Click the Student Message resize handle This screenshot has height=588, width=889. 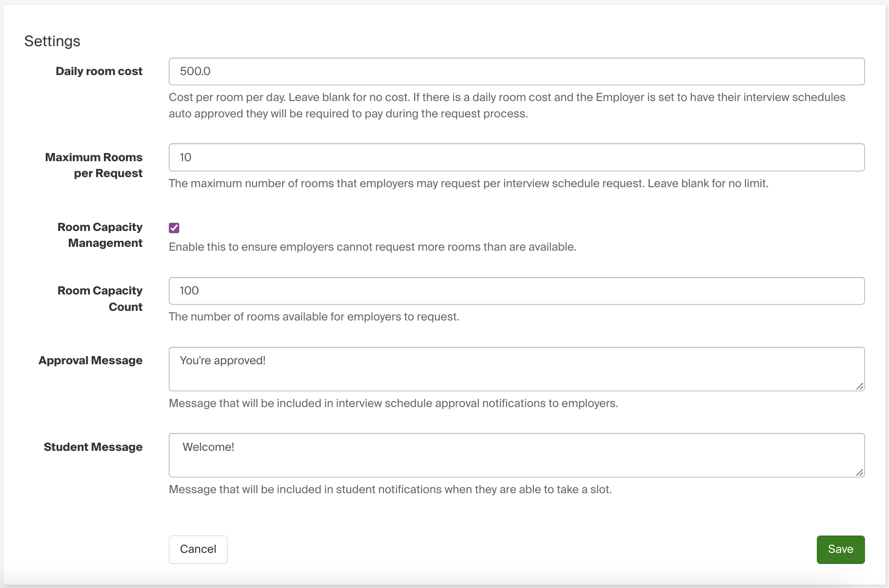pos(860,472)
